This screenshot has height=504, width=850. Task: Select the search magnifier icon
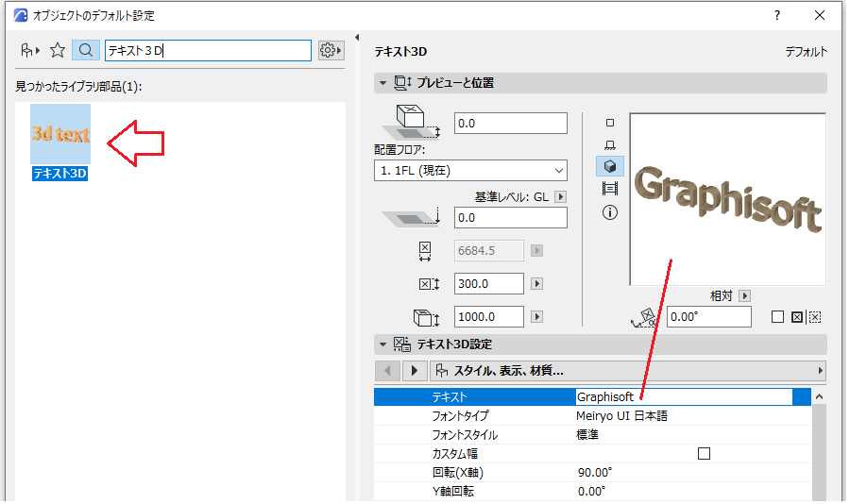click(x=86, y=50)
